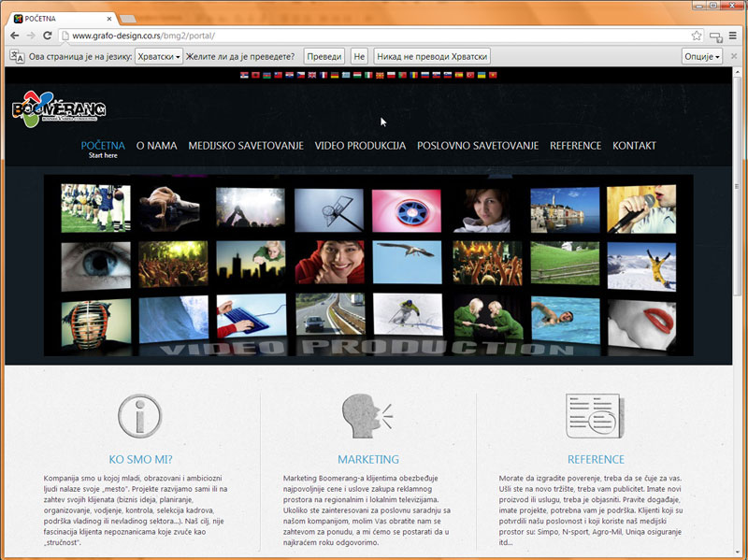Image resolution: width=748 pixels, height=560 pixels.
Task: Expand the Опције dropdown in translate bar
Action: 702,57
